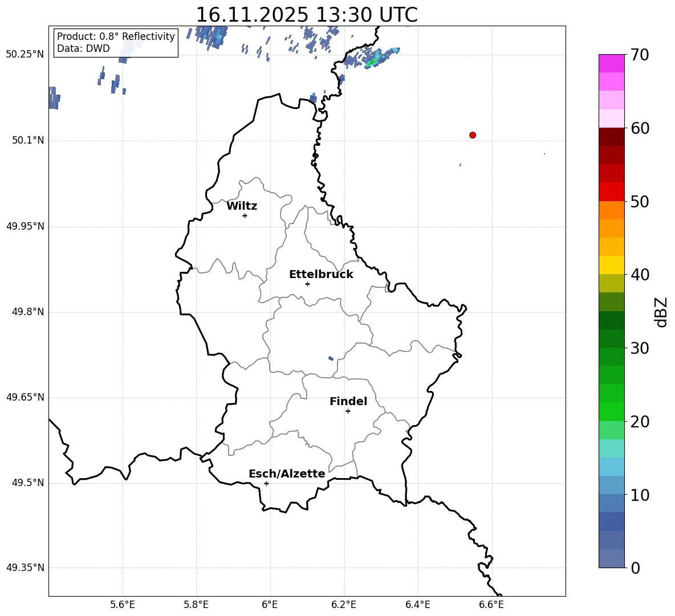Click the dark red colorbar swatch below 60
The image size is (675, 616).
611,137
